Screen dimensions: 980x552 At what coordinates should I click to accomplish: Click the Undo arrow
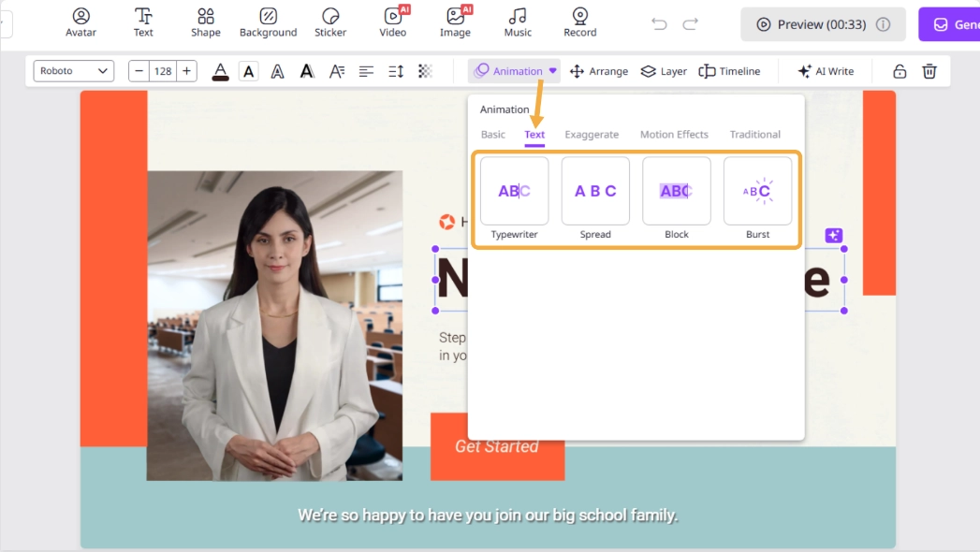point(659,24)
